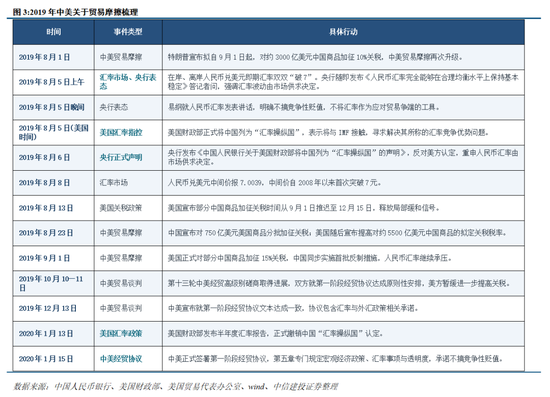Viewport: 550px width, 397px height.
Task: Select the date cell 2019年8月5日(美国时间)
Action: point(53,132)
